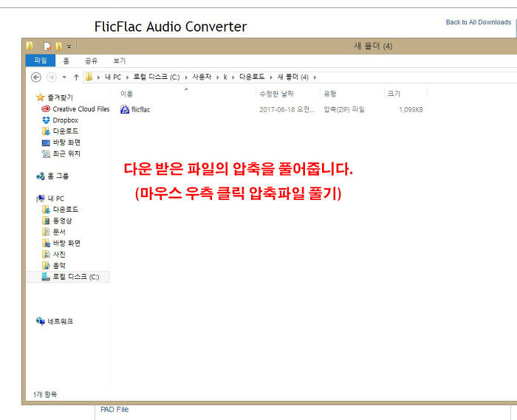Open the 파일 ribbon tab
Screen dimensions: 517x420
point(40,61)
